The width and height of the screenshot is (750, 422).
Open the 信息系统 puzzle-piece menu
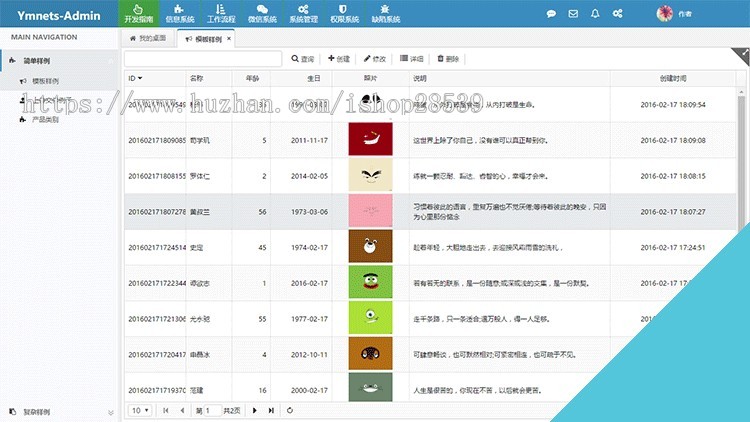point(180,13)
